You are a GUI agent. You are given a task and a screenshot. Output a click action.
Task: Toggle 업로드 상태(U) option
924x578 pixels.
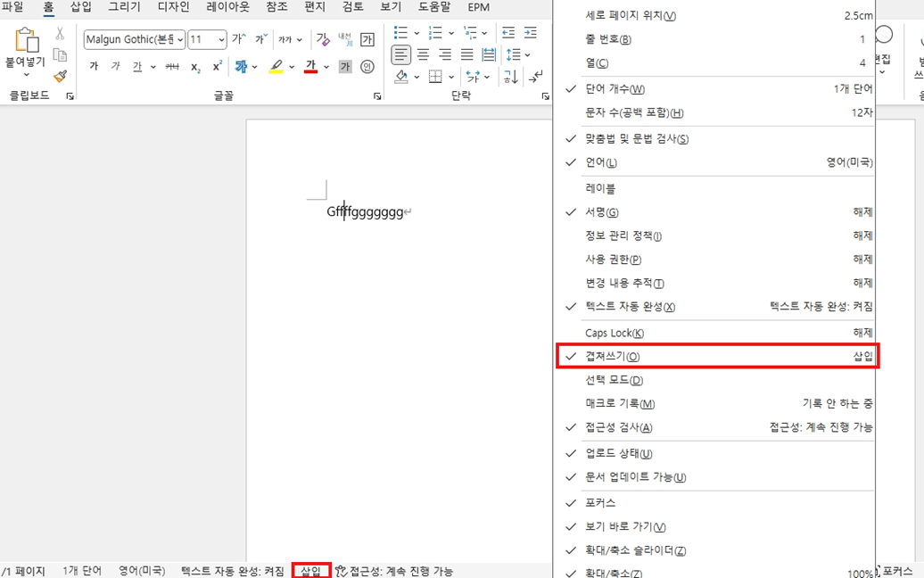coord(715,453)
